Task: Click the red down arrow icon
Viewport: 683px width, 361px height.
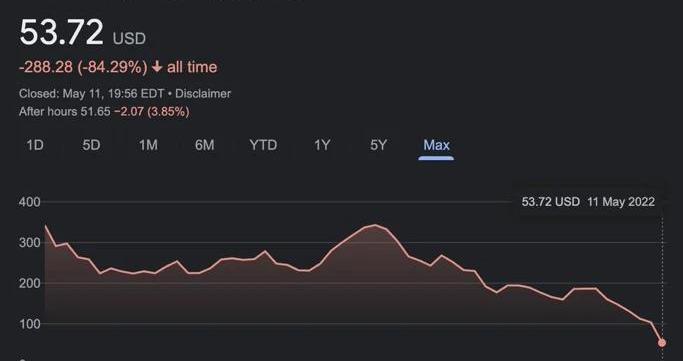Action: [157, 67]
